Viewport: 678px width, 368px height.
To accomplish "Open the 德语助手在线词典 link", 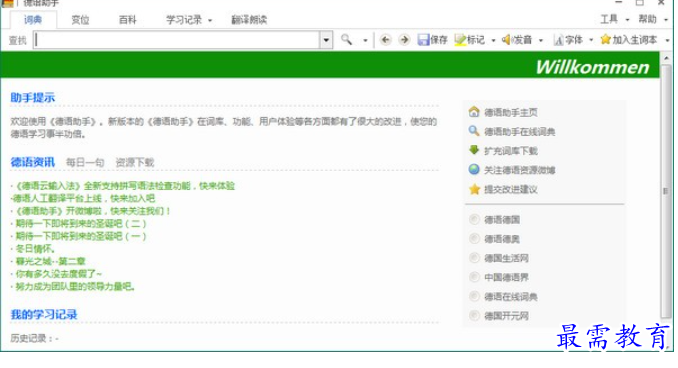I will 520,131.
